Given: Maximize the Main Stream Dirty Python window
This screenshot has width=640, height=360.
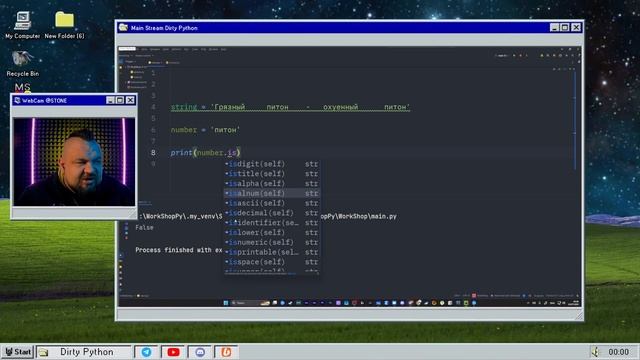Looking at the screenshot, I should click(x=565, y=27).
